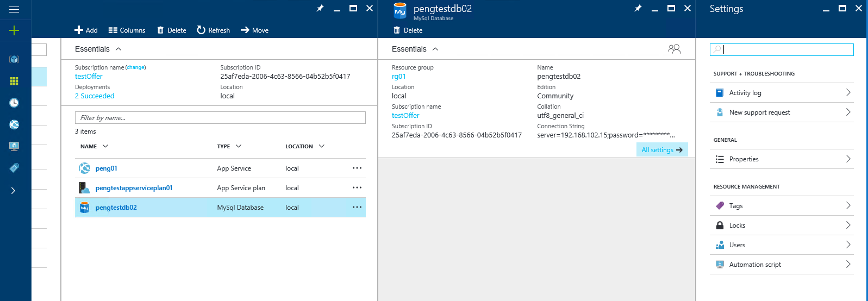
Task: Click the peng01 App Service icon
Action: [84, 168]
